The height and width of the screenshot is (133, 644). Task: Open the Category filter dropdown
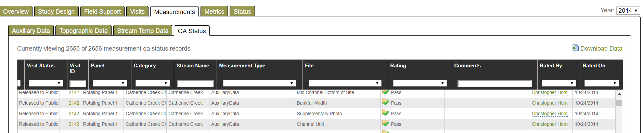[x=153, y=83]
